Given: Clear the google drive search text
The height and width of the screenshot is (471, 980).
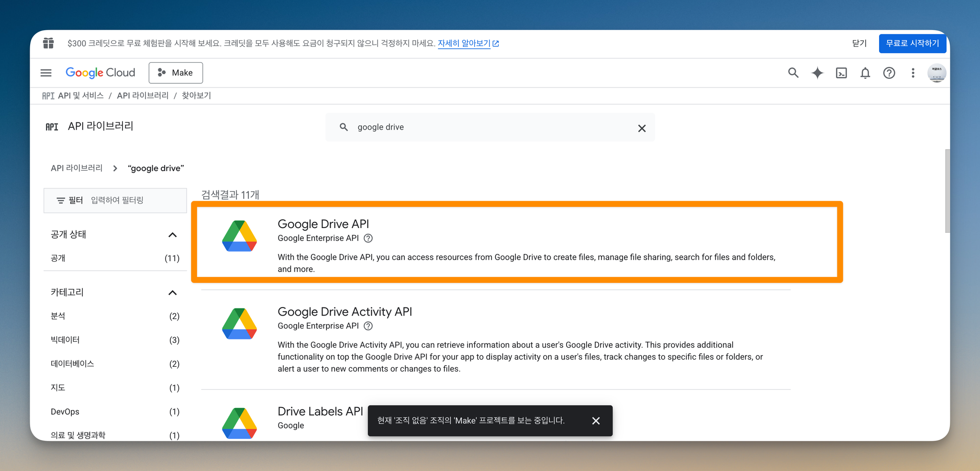Looking at the screenshot, I should [x=642, y=128].
